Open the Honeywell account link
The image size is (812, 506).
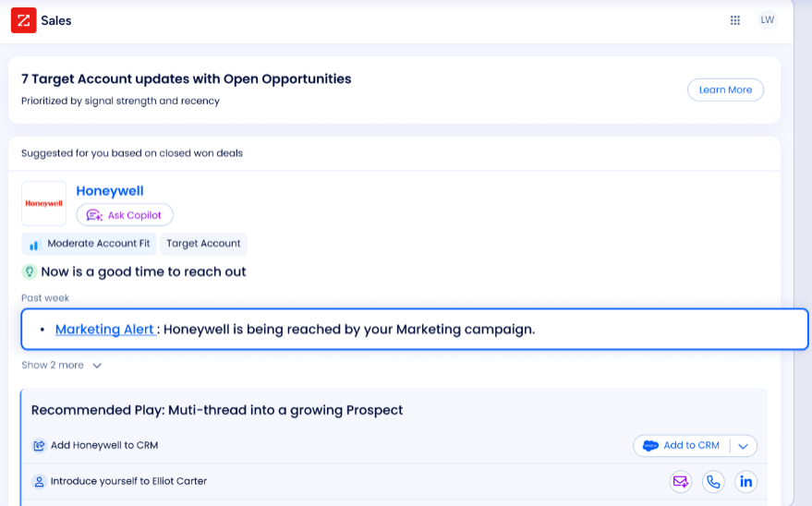click(110, 191)
